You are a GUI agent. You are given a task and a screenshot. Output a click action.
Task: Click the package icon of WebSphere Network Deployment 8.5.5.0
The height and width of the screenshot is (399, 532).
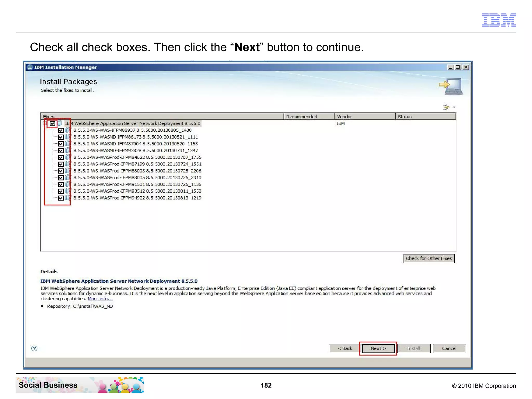(x=60, y=123)
